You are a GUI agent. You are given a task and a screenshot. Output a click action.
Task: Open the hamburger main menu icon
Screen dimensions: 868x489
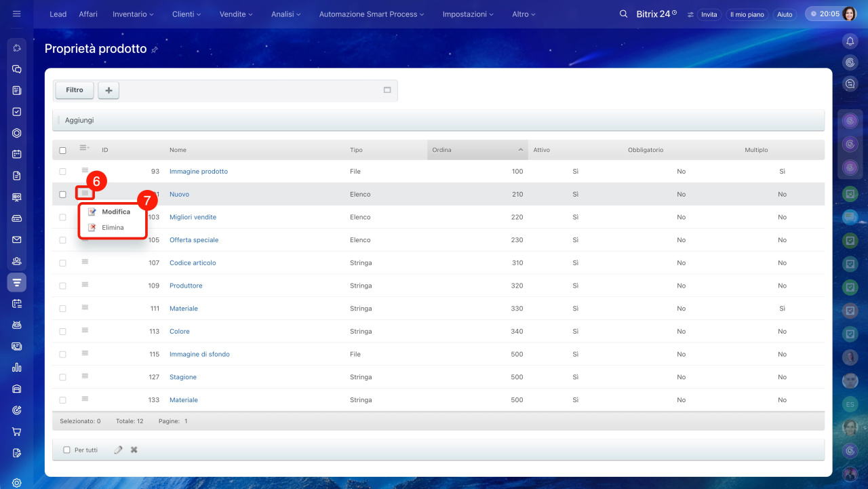point(17,14)
